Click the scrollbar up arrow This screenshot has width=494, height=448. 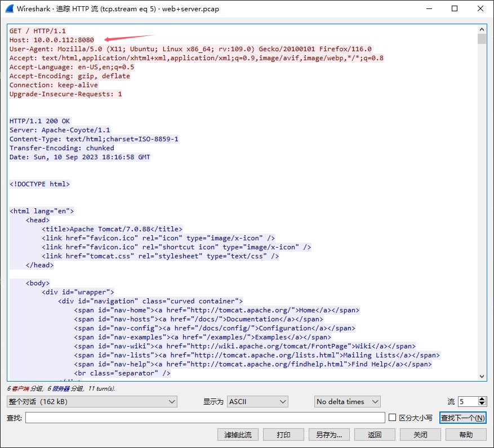coord(482,29)
